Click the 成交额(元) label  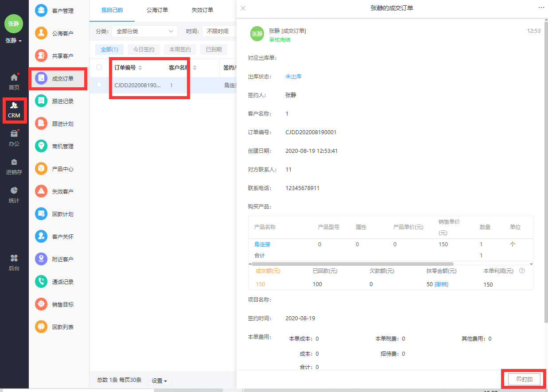tap(268, 271)
